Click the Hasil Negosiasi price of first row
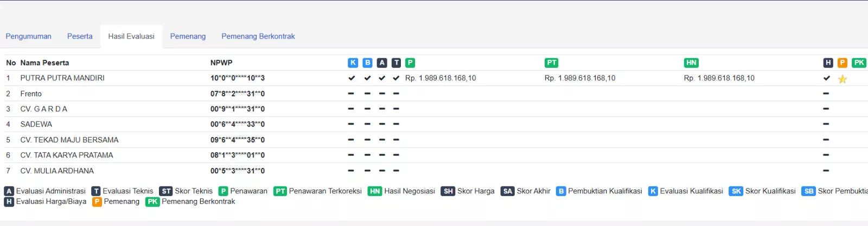The width and height of the screenshot is (868, 226). point(719,78)
